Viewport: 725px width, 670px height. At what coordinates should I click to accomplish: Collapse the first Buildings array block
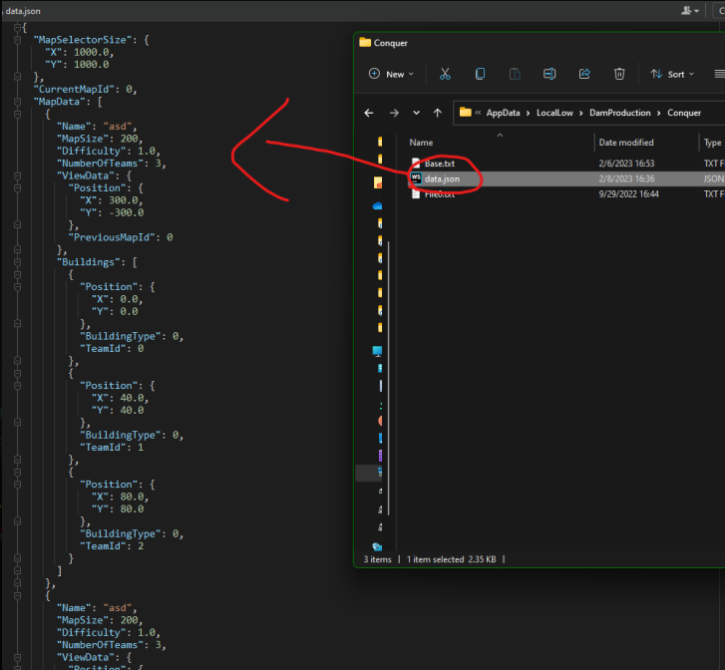tap(18, 262)
